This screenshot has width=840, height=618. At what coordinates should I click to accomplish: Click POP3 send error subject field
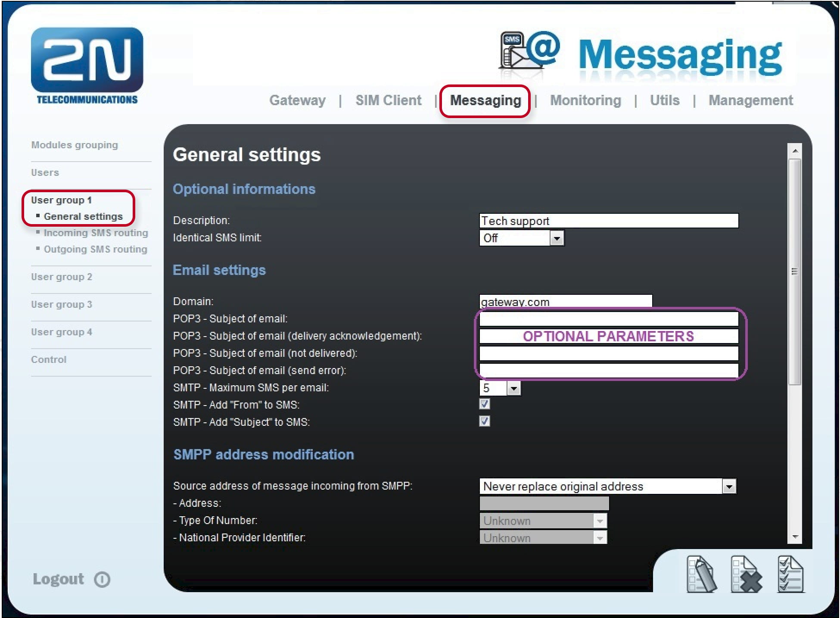pos(609,371)
